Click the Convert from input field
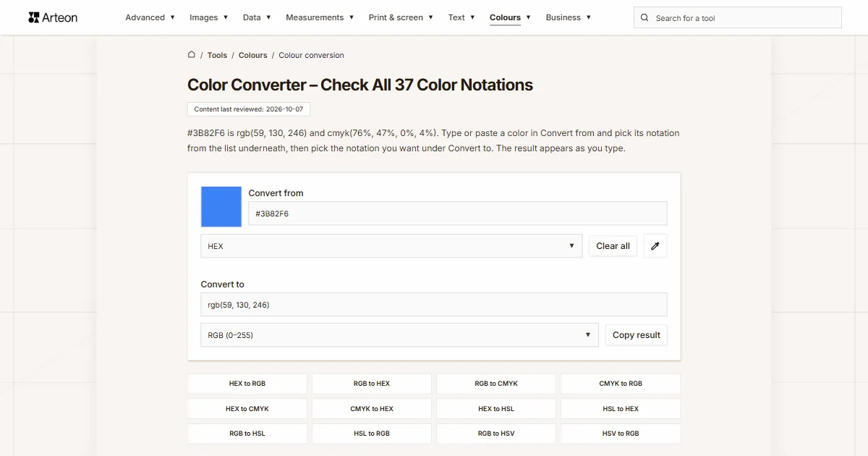The height and width of the screenshot is (456, 868). click(x=458, y=214)
